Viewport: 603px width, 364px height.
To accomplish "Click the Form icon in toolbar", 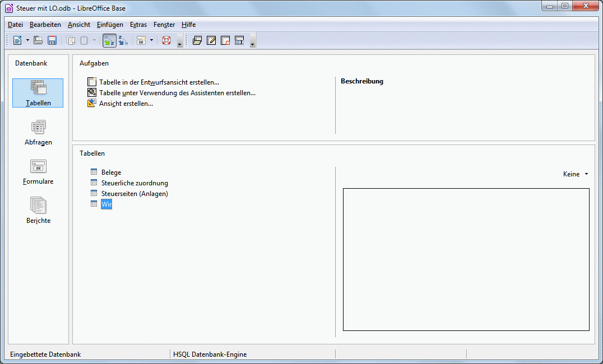I will (141, 40).
